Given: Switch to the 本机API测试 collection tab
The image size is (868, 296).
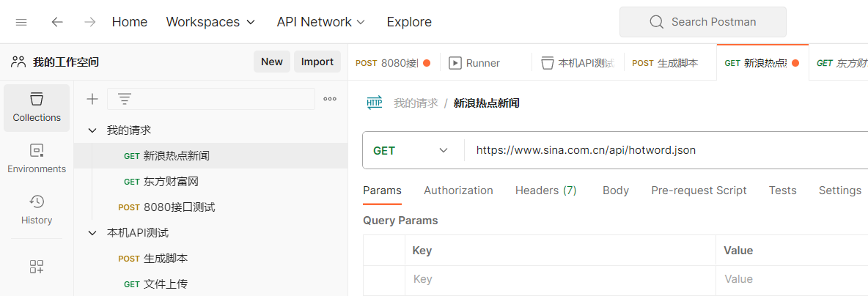Looking at the screenshot, I should coord(578,63).
